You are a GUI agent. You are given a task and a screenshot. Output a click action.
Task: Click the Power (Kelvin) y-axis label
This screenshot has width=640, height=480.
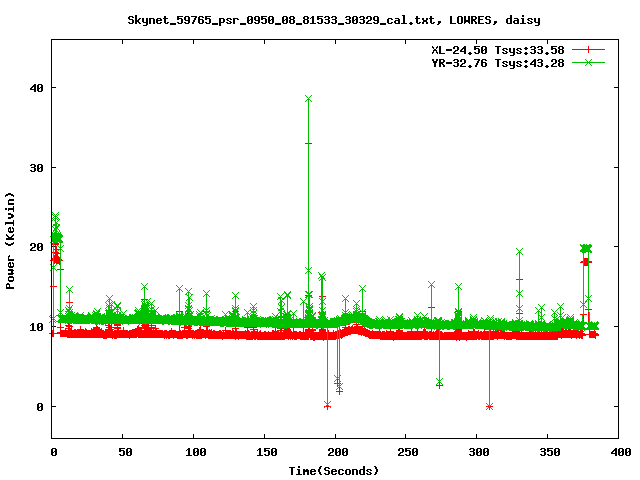pyautogui.click(x=10, y=241)
